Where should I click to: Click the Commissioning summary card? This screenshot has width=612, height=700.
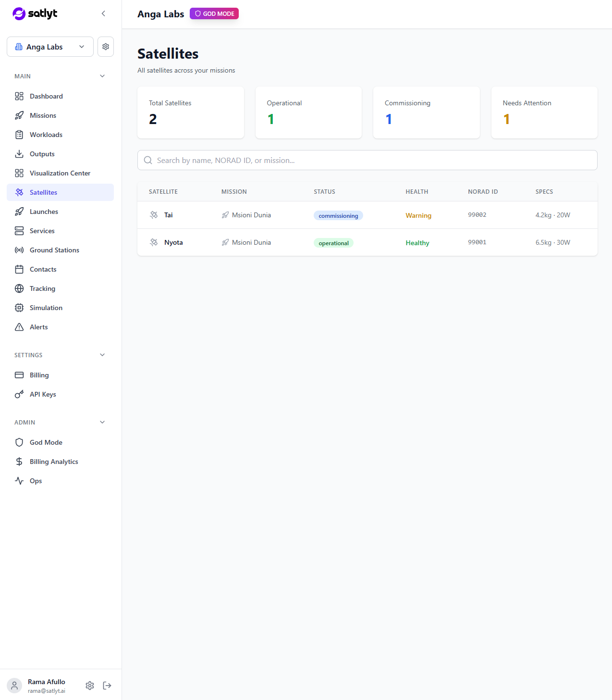427,112
